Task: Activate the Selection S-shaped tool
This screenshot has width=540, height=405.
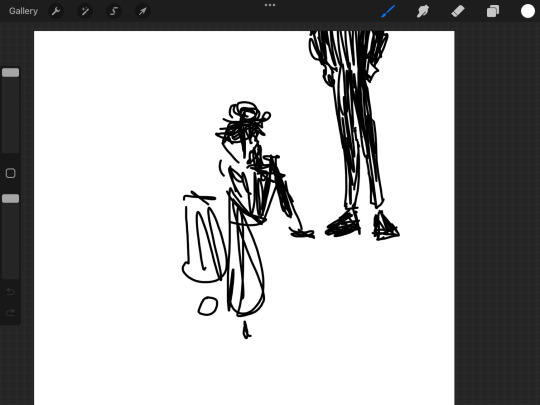Action: click(x=114, y=11)
